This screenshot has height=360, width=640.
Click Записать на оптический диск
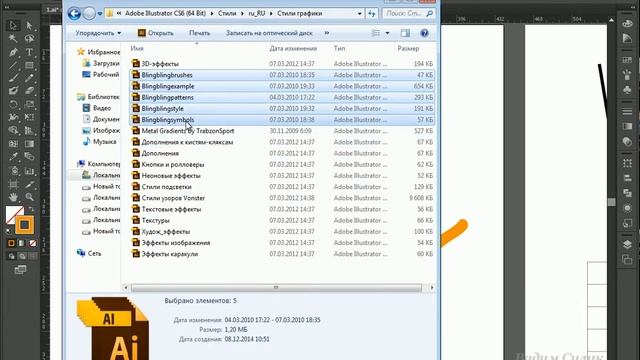point(269,33)
